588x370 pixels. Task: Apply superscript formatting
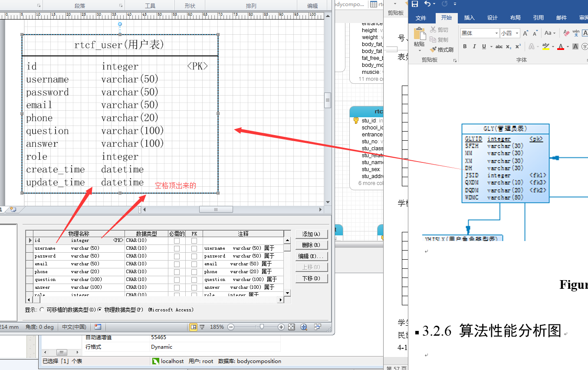click(518, 46)
